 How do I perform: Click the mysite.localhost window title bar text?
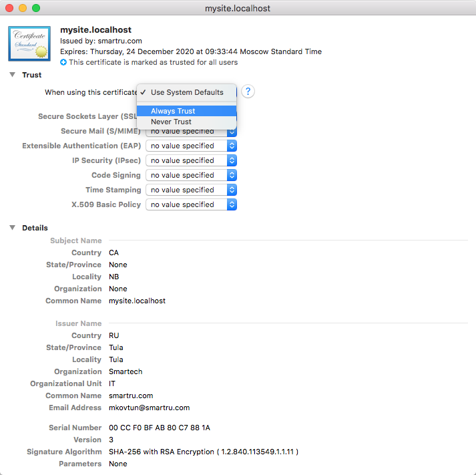238,8
